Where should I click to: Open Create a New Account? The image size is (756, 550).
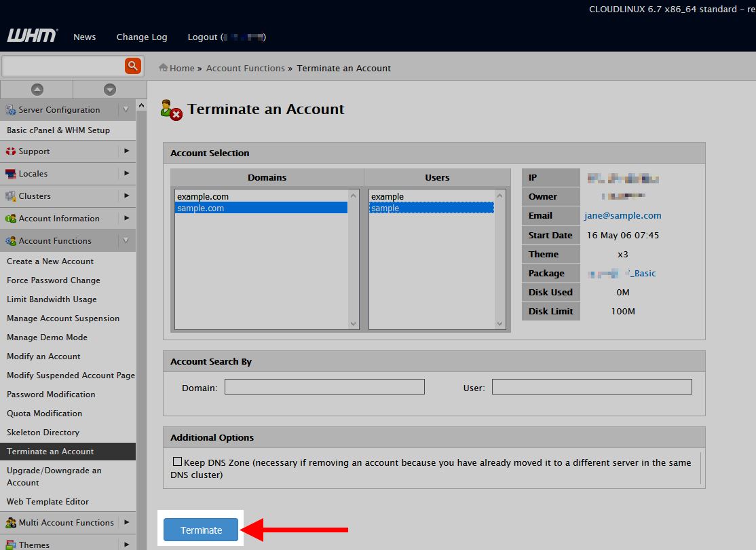pyautogui.click(x=50, y=261)
